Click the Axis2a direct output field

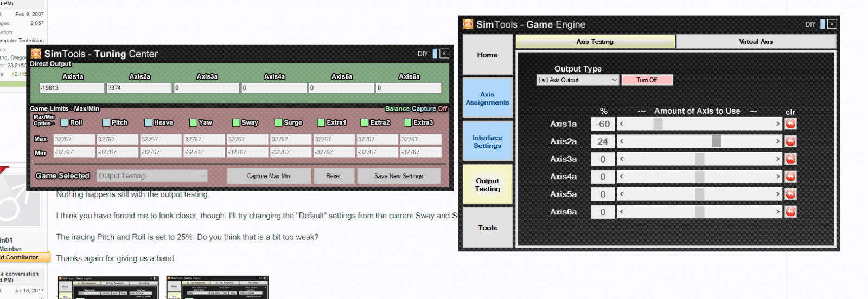pos(139,88)
